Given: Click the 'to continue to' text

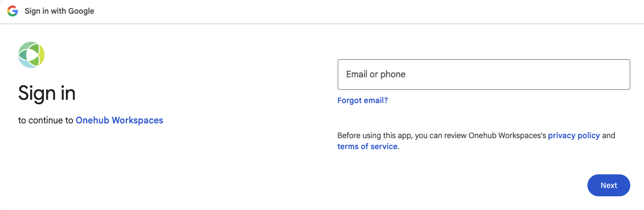Looking at the screenshot, I should (46, 121).
